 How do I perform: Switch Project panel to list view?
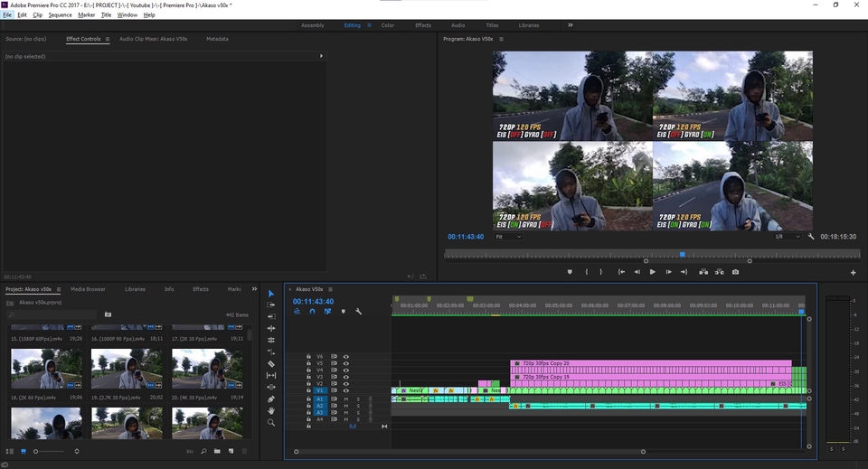click(x=9, y=451)
